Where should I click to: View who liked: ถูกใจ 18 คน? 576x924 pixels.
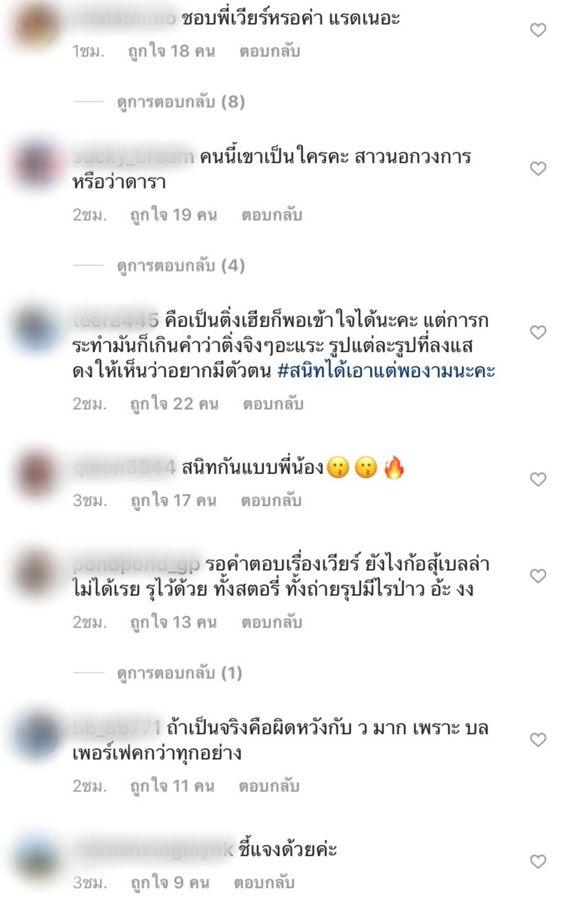(171, 51)
